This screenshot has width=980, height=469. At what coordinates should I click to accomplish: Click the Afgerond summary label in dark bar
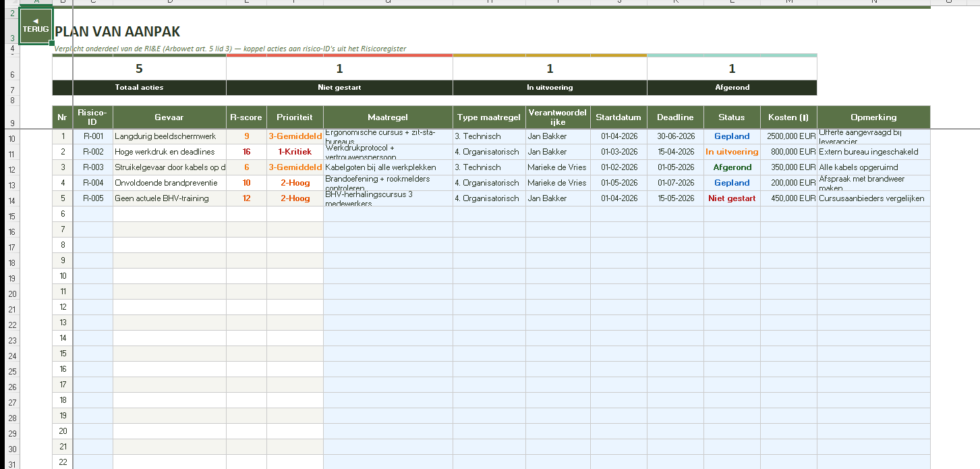(x=732, y=87)
